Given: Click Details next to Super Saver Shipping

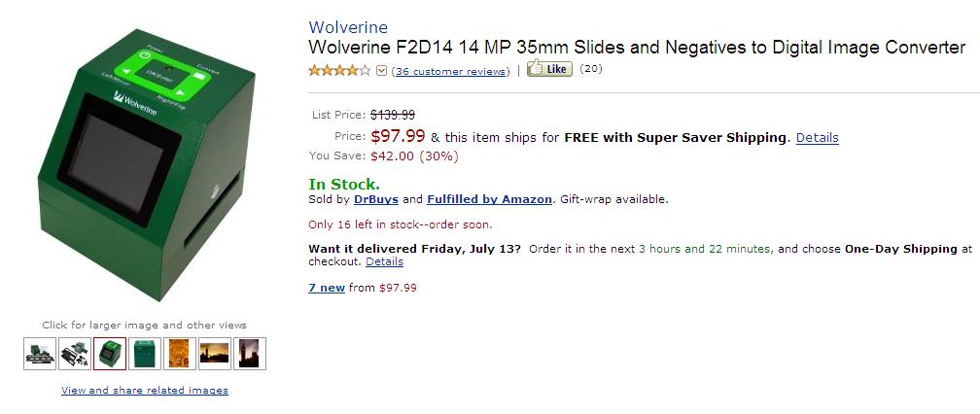Looking at the screenshot, I should tap(817, 137).
